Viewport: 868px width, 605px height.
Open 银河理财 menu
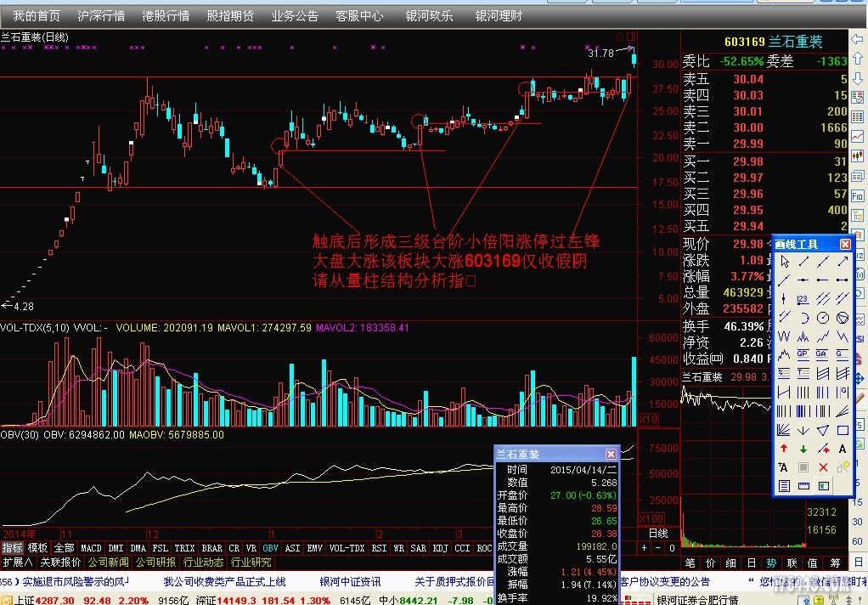pos(499,16)
